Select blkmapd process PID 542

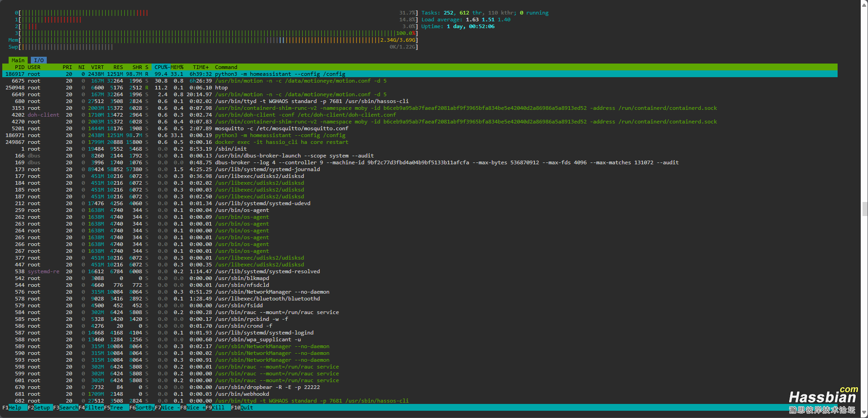(420, 278)
